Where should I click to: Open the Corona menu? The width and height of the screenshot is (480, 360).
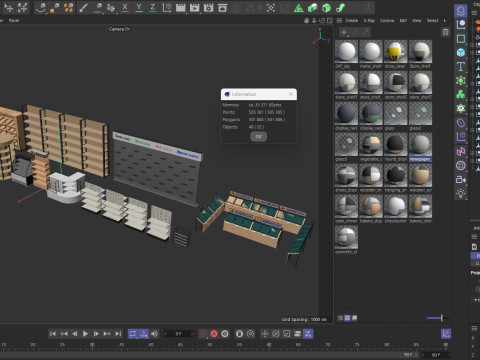(x=387, y=21)
